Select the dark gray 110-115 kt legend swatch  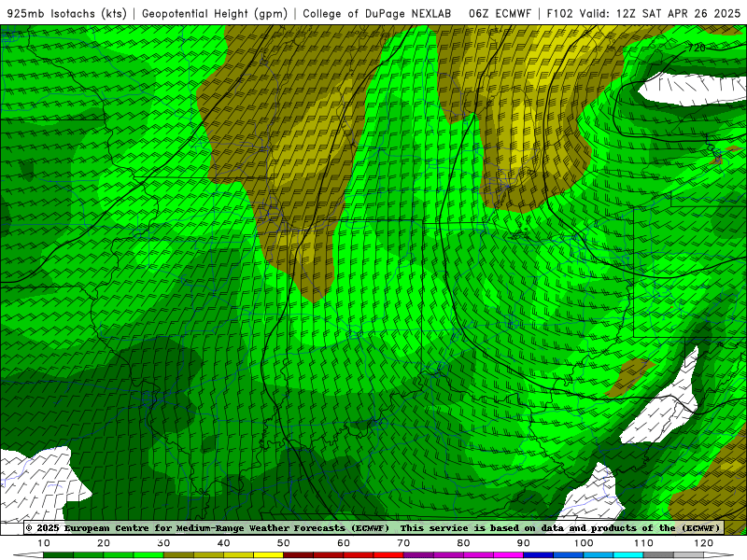pos(658,555)
